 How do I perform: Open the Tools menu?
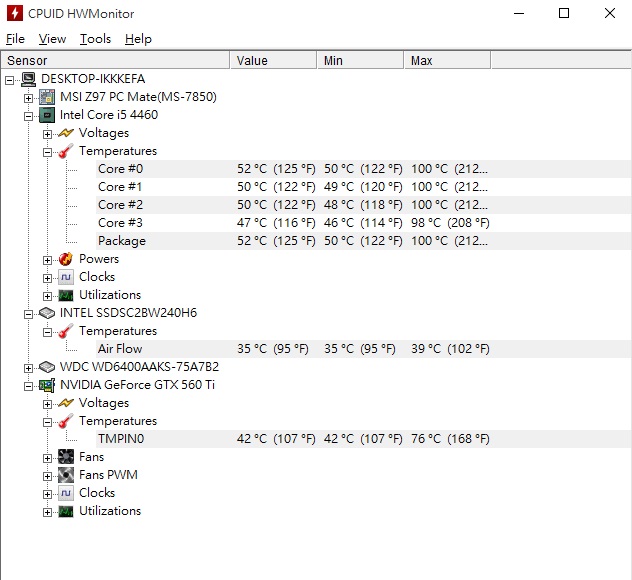click(x=95, y=39)
